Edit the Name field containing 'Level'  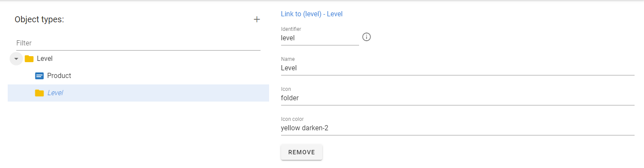coord(457,68)
